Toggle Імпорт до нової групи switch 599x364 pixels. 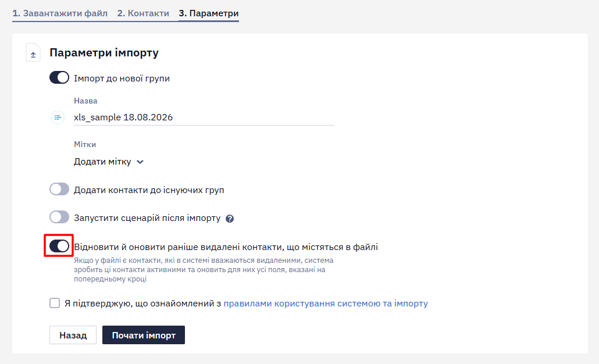coord(59,77)
